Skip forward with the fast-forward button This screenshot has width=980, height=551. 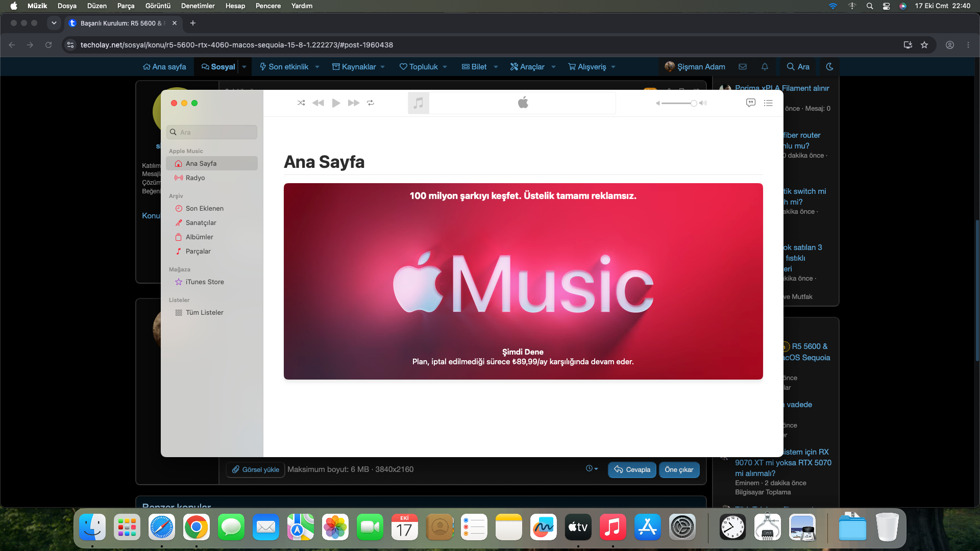(353, 103)
